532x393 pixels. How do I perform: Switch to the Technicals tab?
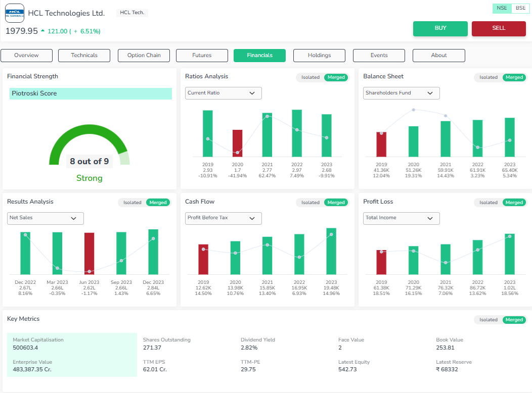[x=84, y=56]
